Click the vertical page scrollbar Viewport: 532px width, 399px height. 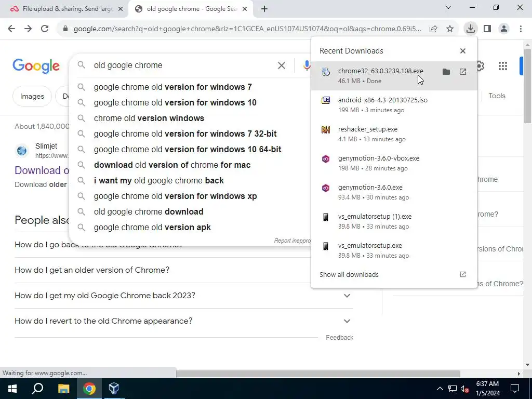coord(527,86)
